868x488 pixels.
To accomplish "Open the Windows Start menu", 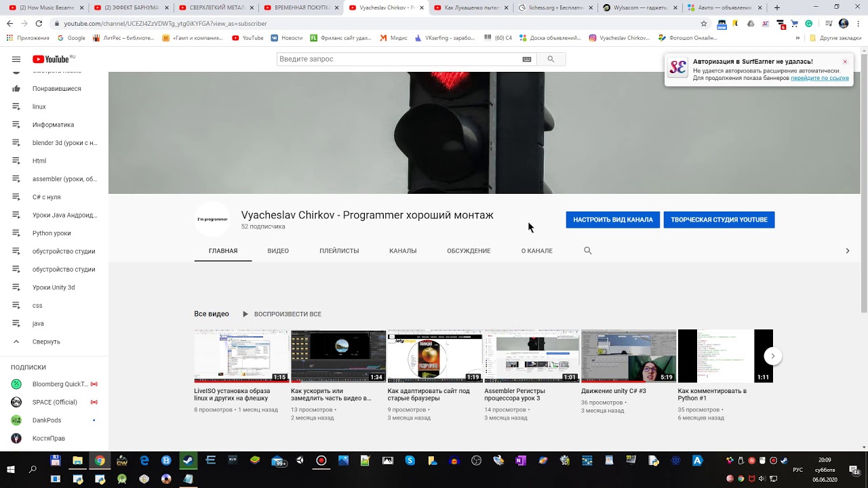I will tap(11, 469).
